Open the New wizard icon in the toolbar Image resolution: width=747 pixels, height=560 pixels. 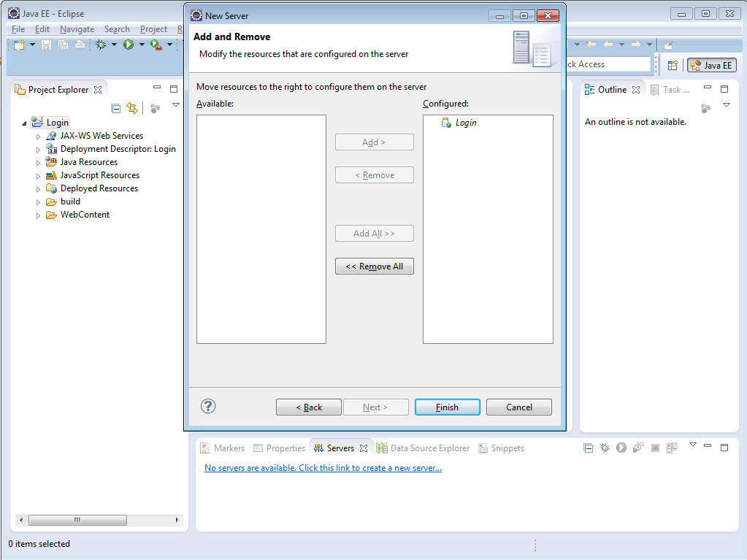(x=18, y=44)
